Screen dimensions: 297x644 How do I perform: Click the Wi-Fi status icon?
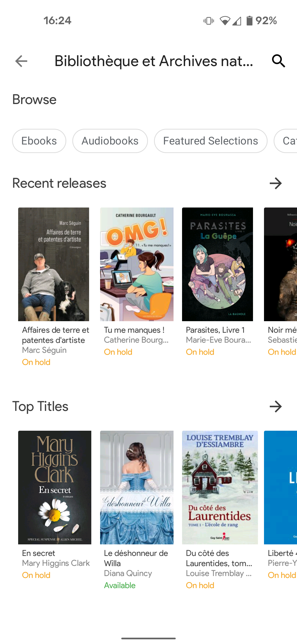tap(225, 21)
